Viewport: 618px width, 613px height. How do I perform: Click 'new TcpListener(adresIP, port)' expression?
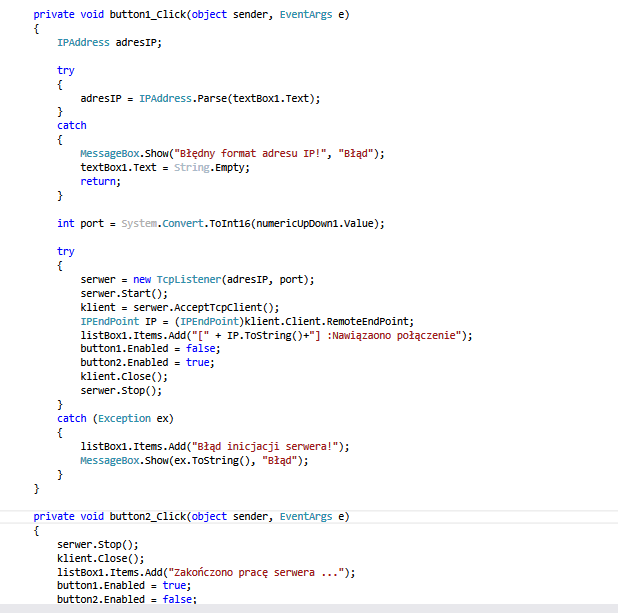coord(221,279)
